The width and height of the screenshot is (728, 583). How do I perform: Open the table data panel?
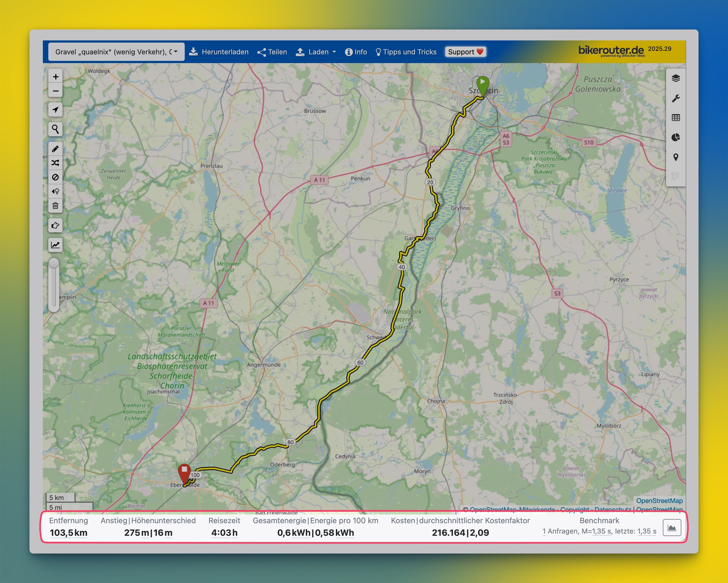pos(676,118)
